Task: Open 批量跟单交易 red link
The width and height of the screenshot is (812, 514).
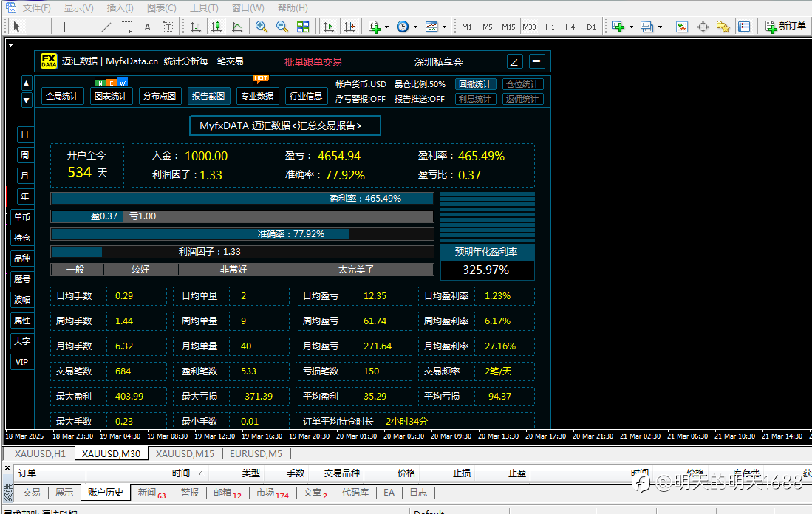Action: [x=313, y=62]
